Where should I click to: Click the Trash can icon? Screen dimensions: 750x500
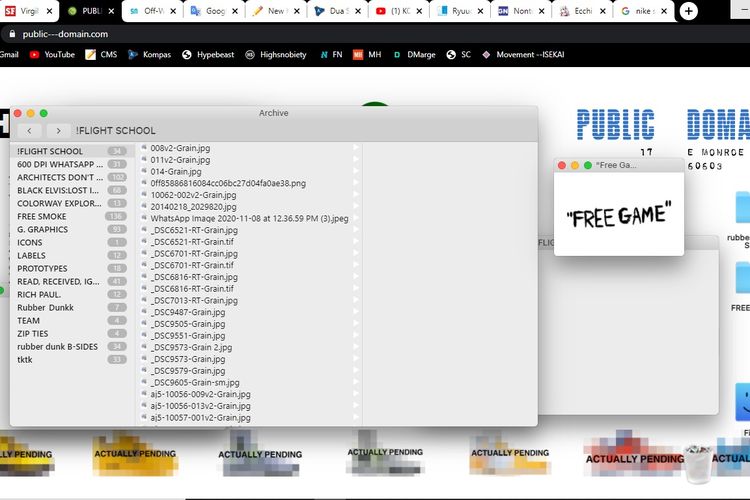coord(699,463)
